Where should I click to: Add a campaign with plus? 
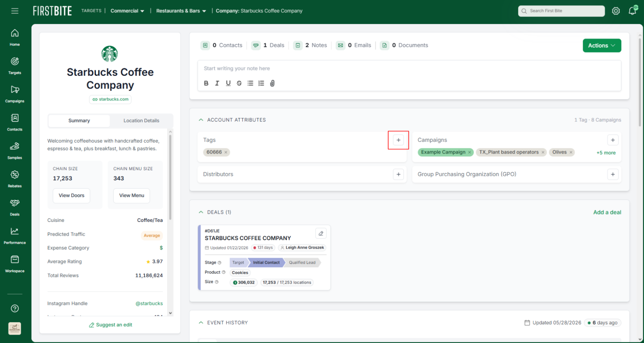613,140
